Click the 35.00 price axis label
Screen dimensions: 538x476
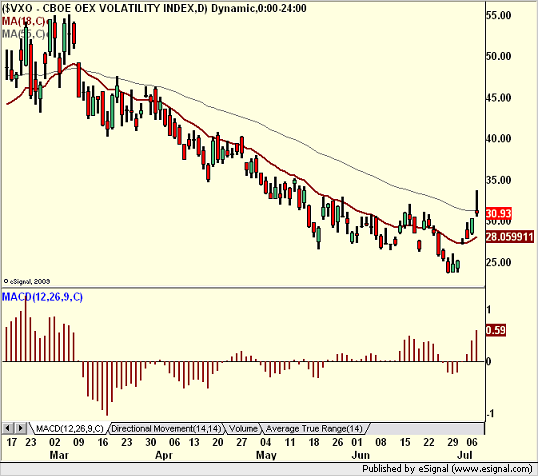pyautogui.click(x=499, y=180)
